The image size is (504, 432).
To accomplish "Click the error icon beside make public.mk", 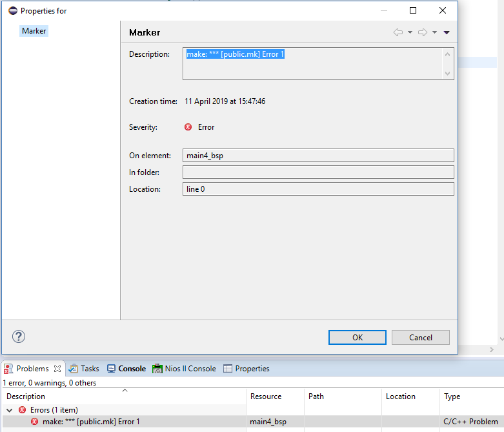I will [34, 422].
